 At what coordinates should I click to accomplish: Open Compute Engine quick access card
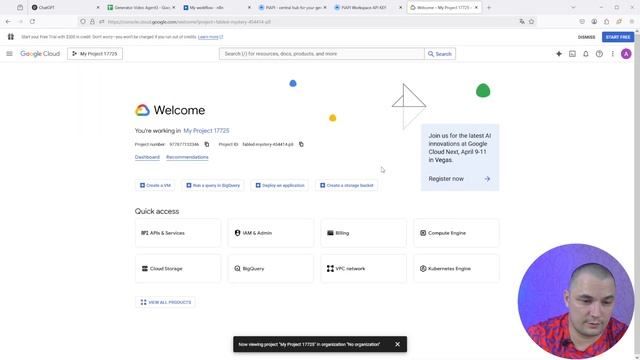(x=456, y=233)
